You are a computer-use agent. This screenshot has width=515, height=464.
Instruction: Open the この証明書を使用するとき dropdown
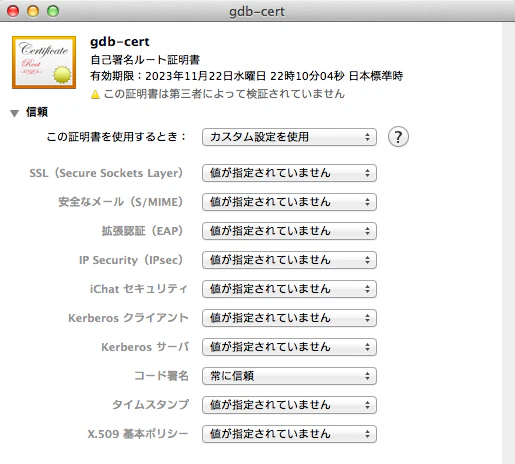coord(289,137)
